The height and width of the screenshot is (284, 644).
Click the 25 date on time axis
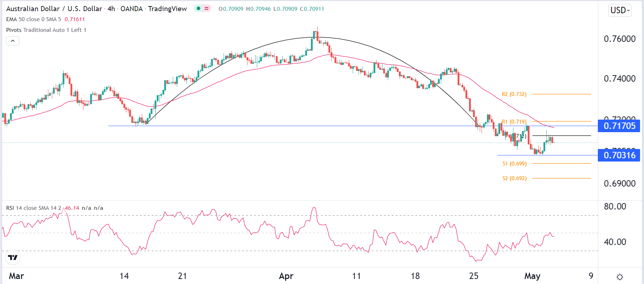tap(474, 276)
